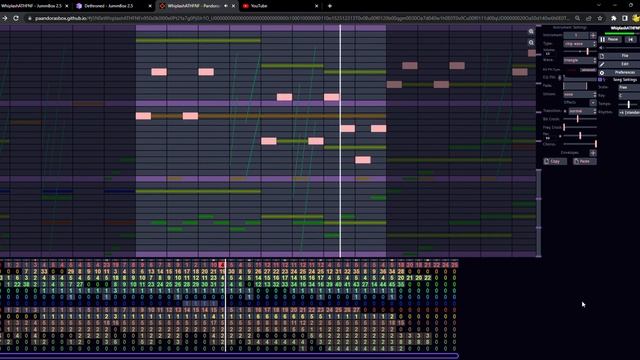Viewport: 640px width, 360px height.
Task: Add a new envelope with plus button
Action: (x=593, y=153)
